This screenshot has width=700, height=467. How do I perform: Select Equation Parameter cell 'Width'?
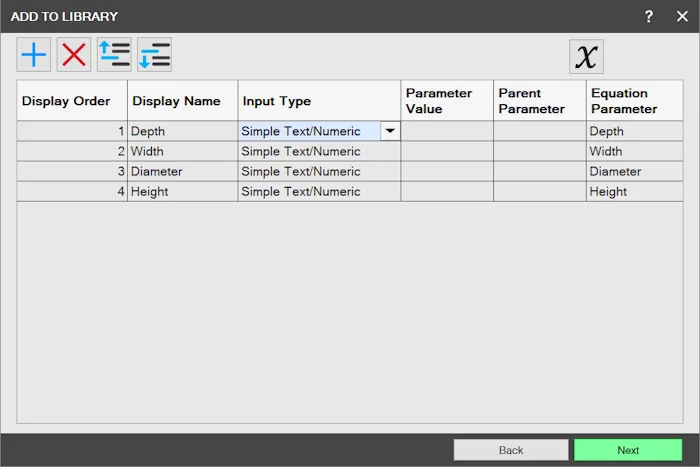click(634, 151)
